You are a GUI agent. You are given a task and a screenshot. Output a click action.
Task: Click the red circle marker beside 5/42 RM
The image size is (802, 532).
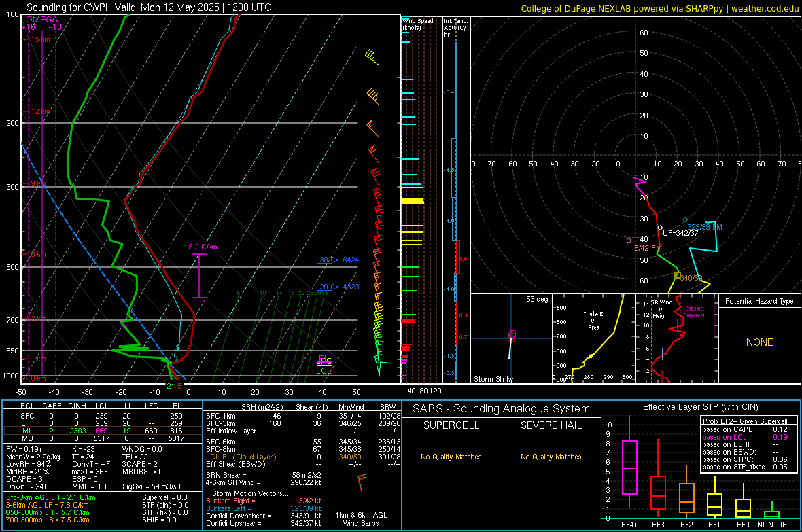[x=629, y=241]
